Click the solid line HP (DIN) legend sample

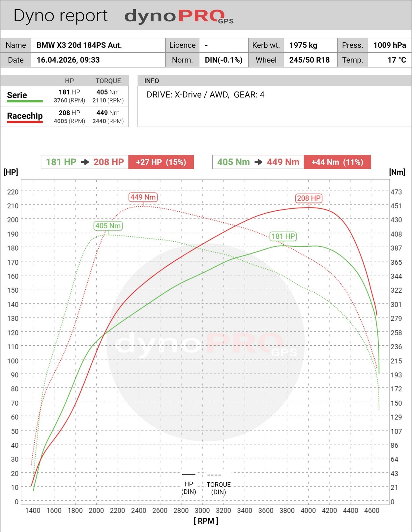coord(189,474)
